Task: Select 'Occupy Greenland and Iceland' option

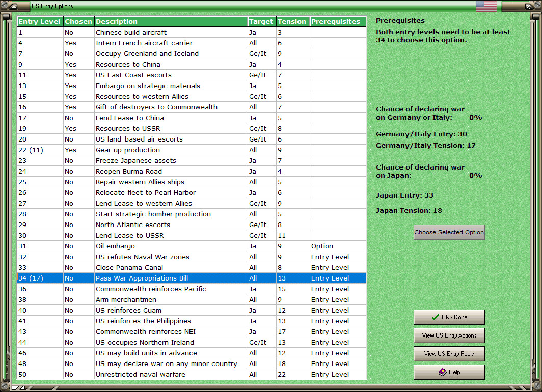Action: click(x=192, y=53)
